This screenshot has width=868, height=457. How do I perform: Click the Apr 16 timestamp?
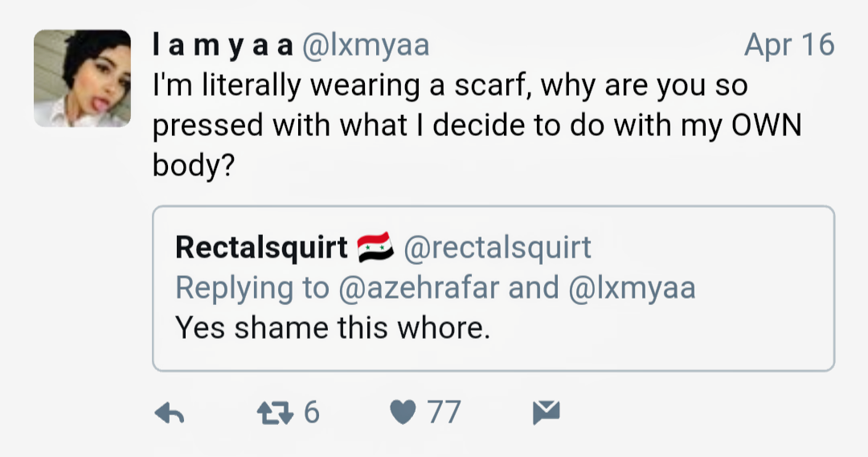(x=788, y=45)
